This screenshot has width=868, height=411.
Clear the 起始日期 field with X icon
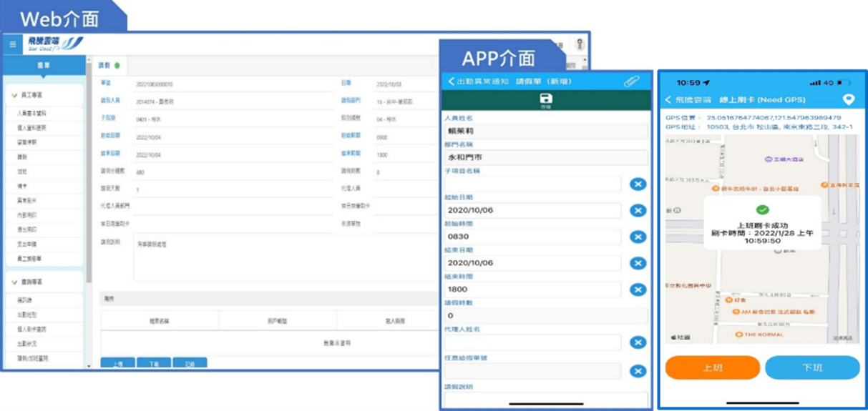pos(638,210)
